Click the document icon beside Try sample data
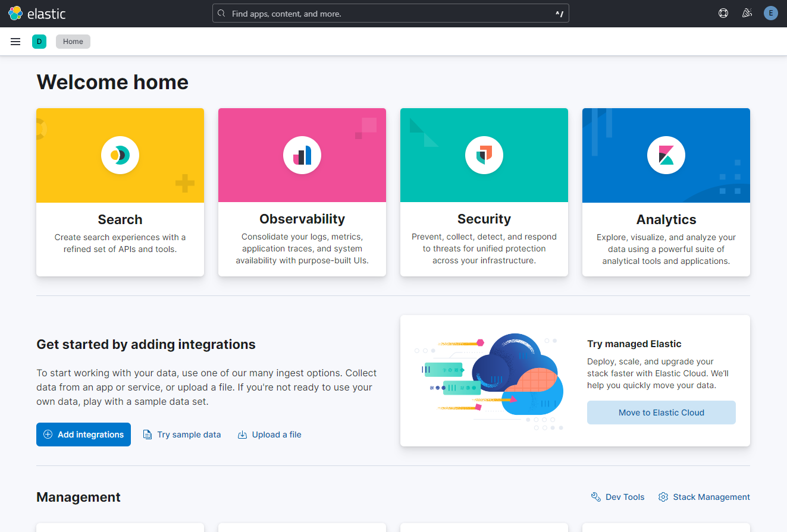Viewport: 787px width, 532px height. click(148, 435)
